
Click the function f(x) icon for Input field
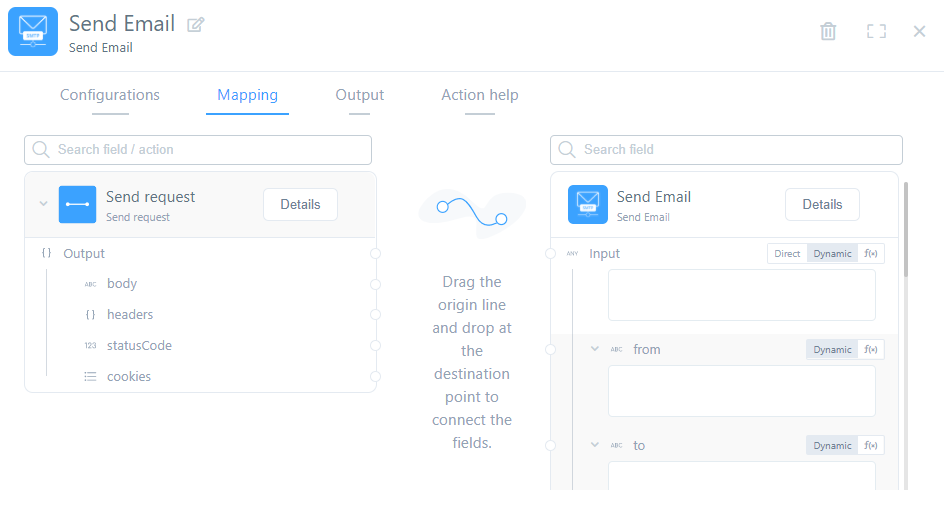(x=871, y=254)
